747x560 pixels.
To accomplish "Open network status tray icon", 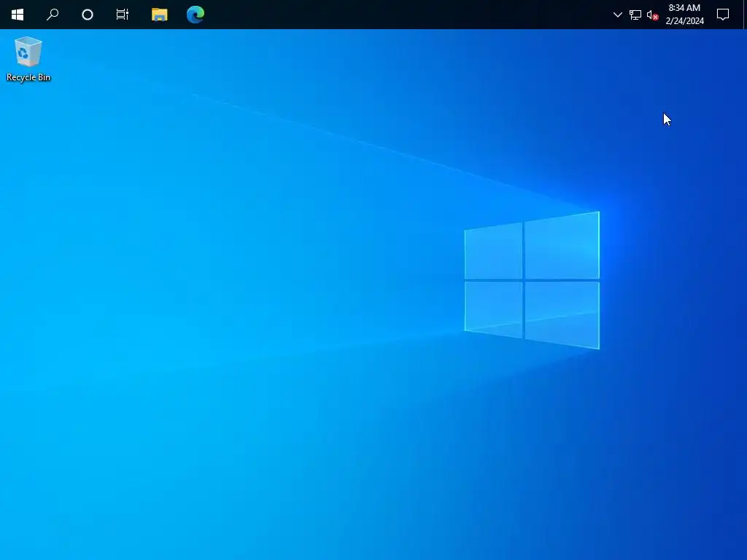I will [635, 15].
